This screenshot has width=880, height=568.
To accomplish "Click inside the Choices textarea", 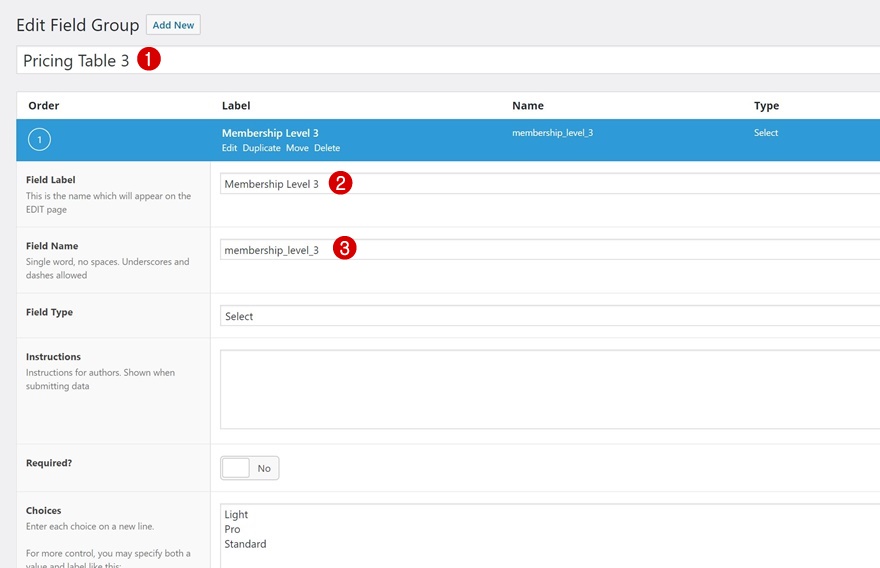I will [548, 535].
